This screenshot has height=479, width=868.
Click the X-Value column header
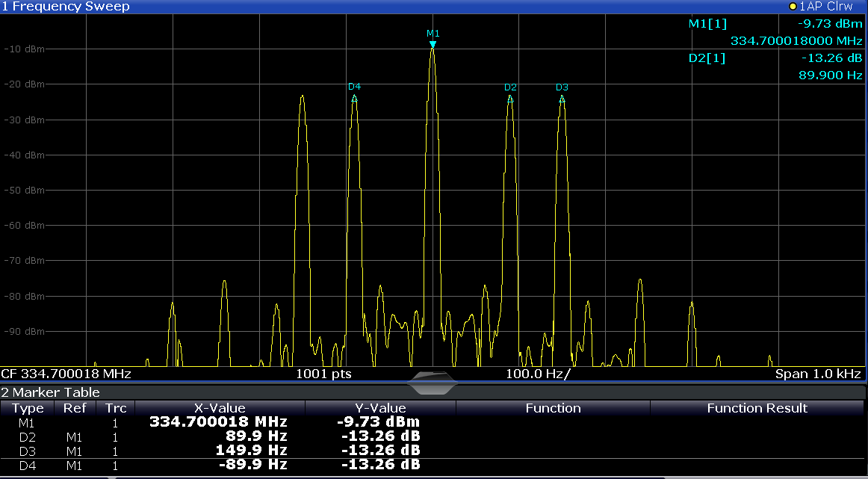[220, 408]
